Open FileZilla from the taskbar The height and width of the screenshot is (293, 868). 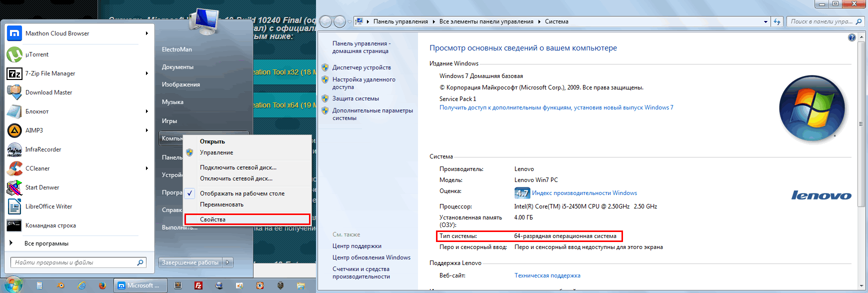pos(198,285)
